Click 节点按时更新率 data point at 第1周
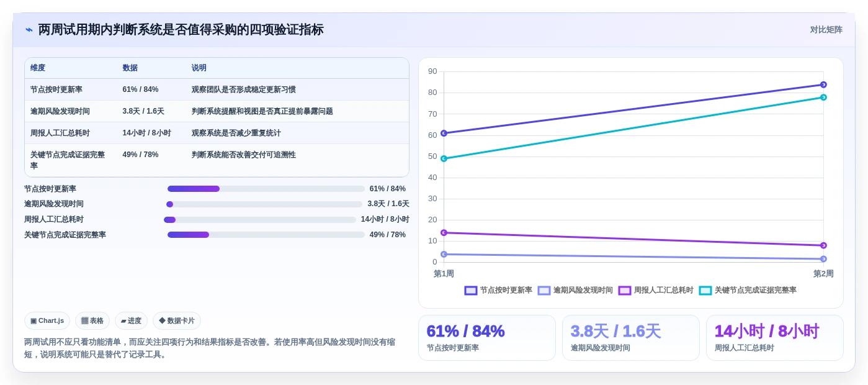The image size is (868, 385). (444, 133)
